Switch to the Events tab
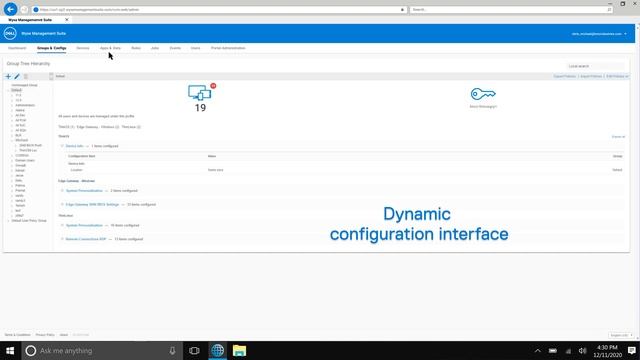This screenshot has width=640, height=360. click(175, 48)
